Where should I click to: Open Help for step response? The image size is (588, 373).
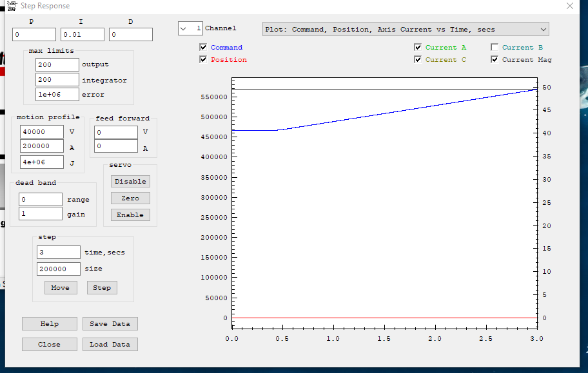49,324
